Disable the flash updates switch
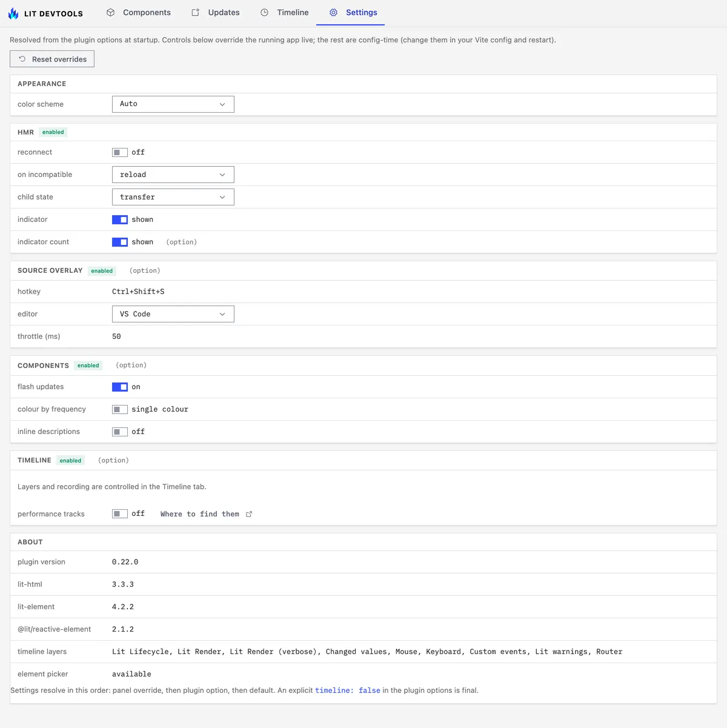 click(120, 387)
